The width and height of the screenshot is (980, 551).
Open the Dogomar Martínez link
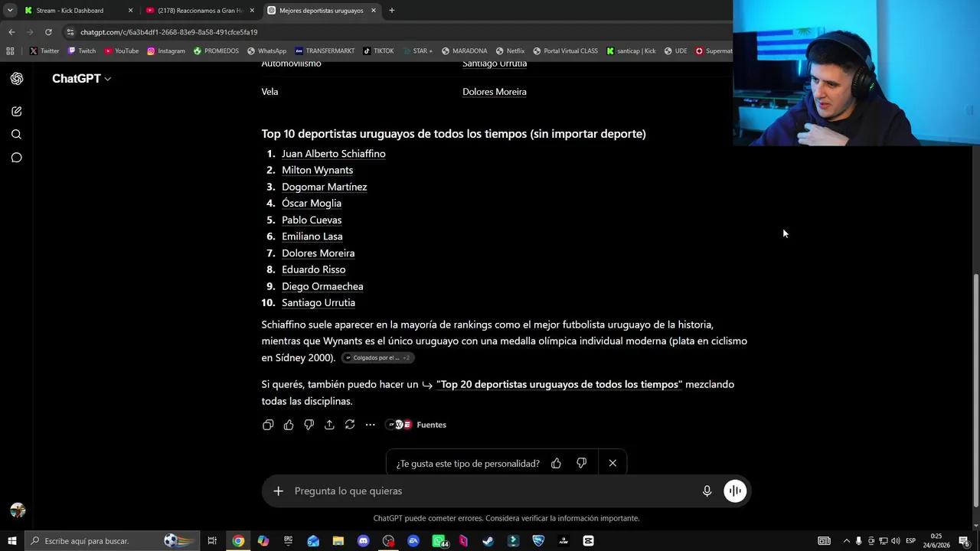(x=325, y=187)
